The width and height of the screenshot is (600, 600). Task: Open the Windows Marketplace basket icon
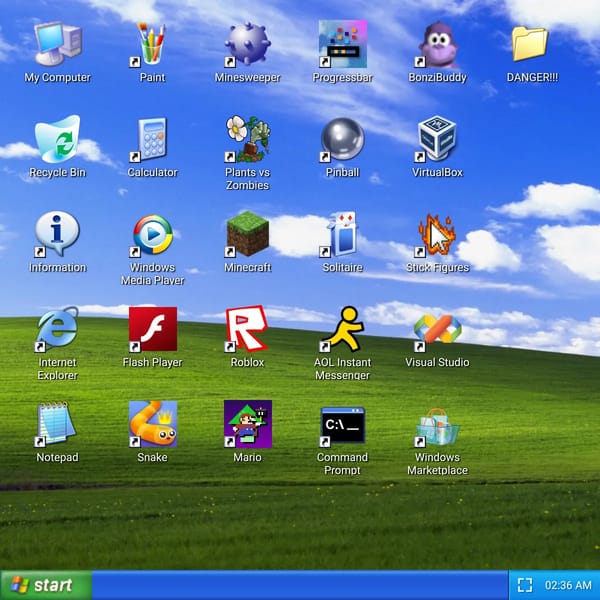(x=437, y=428)
